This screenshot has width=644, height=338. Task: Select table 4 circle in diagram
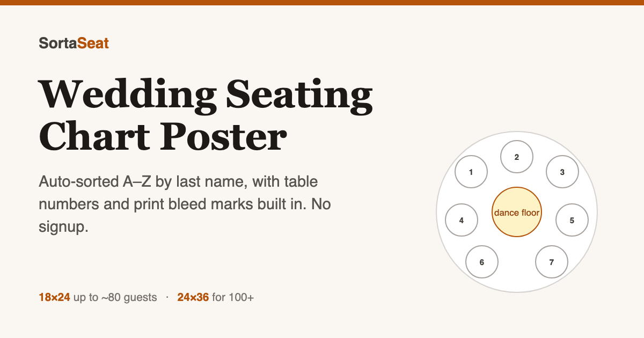click(x=462, y=220)
